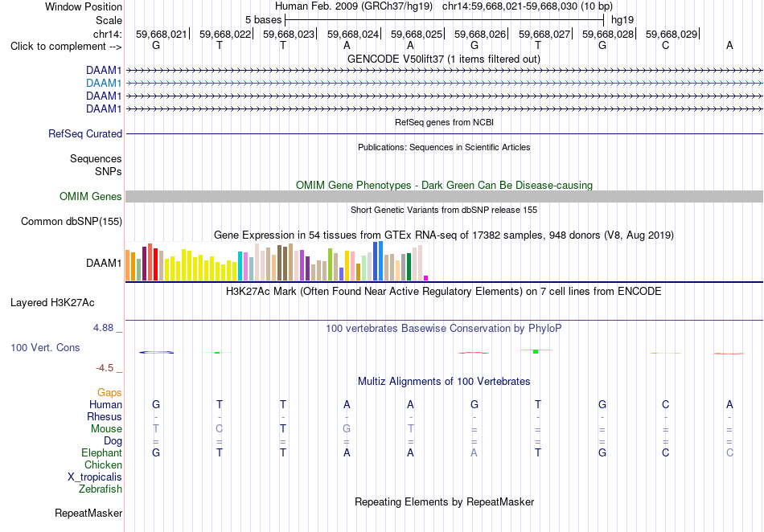Click position label 59,668,029

pos(672,34)
